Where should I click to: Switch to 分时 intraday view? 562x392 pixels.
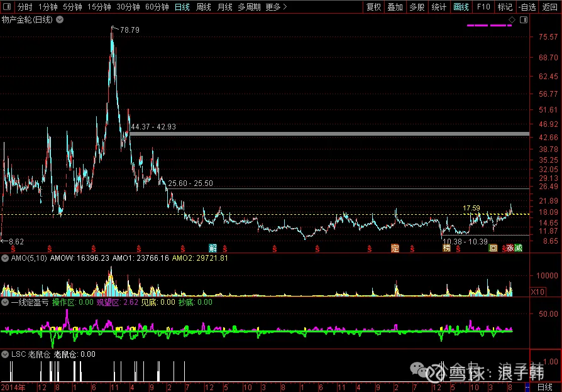click(25, 7)
